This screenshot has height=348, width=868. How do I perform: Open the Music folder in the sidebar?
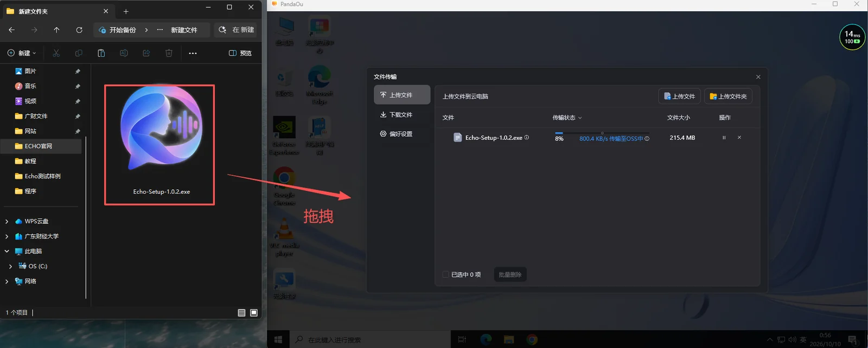coord(30,86)
